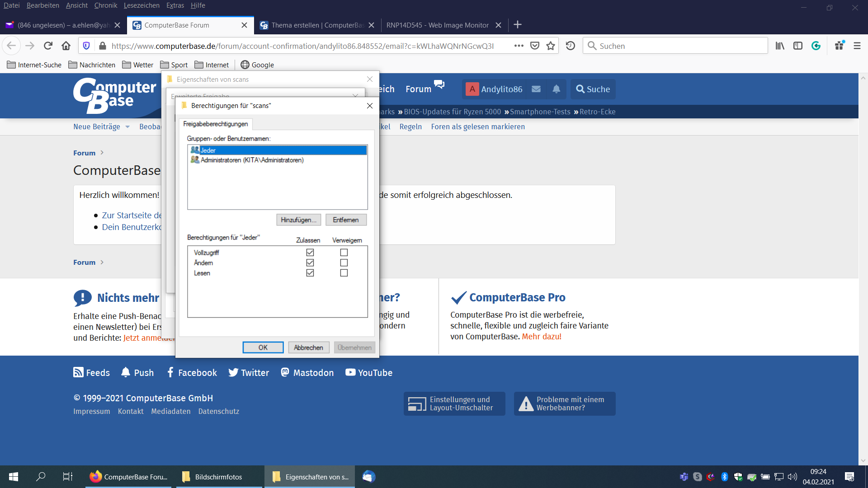Click the Hinzufügen... button
Viewport: 868px width, 488px height.
point(298,220)
